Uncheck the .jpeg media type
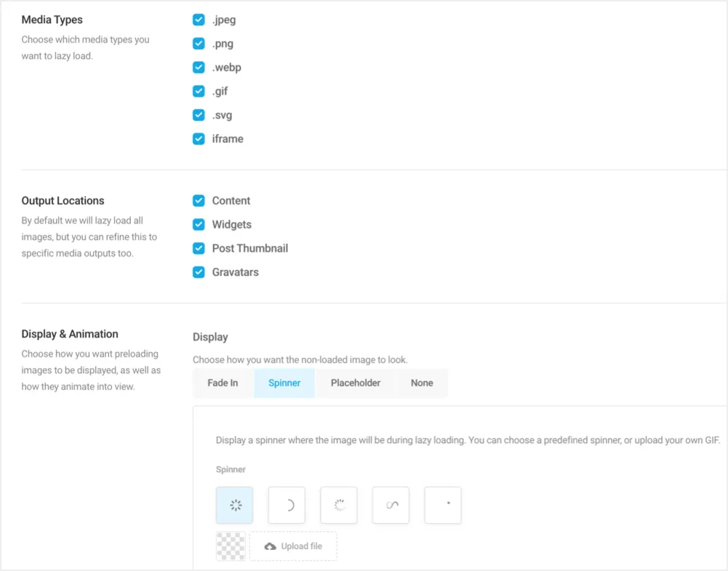 tap(199, 20)
